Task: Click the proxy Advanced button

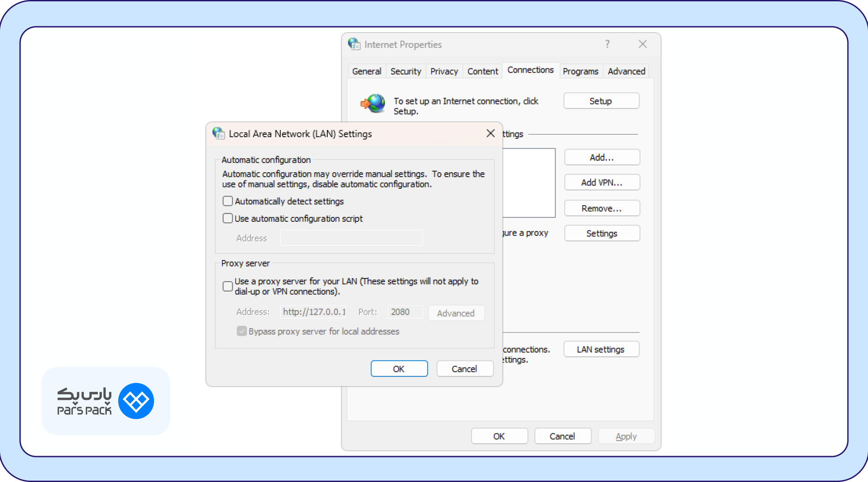Action: point(456,313)
